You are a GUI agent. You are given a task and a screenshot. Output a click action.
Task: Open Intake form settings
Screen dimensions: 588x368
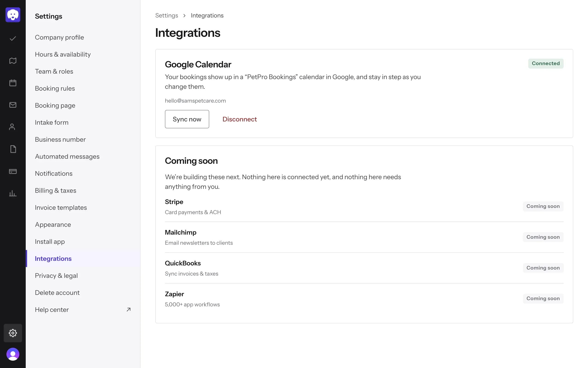point(83,122)
